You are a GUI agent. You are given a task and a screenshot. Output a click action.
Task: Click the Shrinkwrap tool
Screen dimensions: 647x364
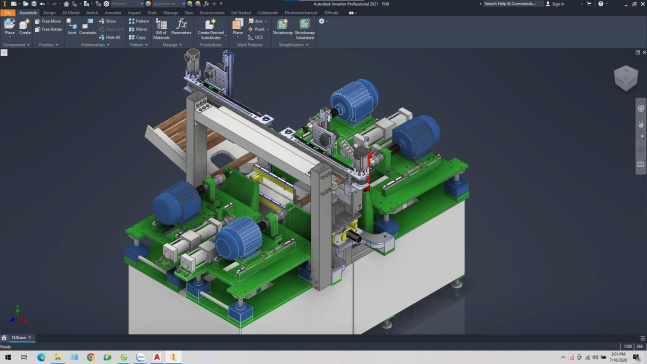283,26
